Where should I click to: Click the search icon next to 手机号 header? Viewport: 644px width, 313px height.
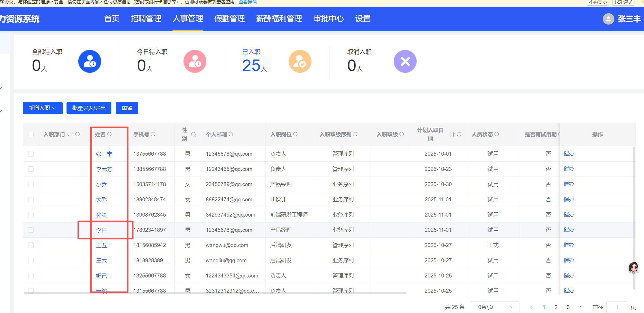tap(153, 135)
